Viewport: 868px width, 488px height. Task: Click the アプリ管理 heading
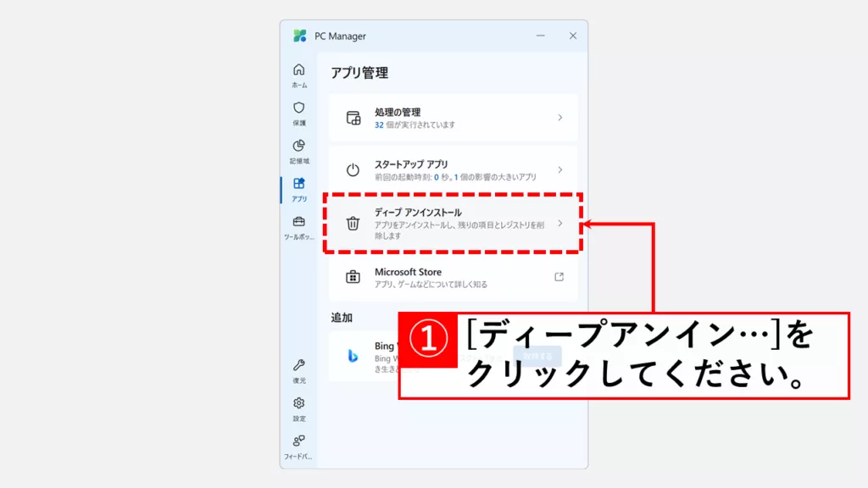tap(359, 73)
